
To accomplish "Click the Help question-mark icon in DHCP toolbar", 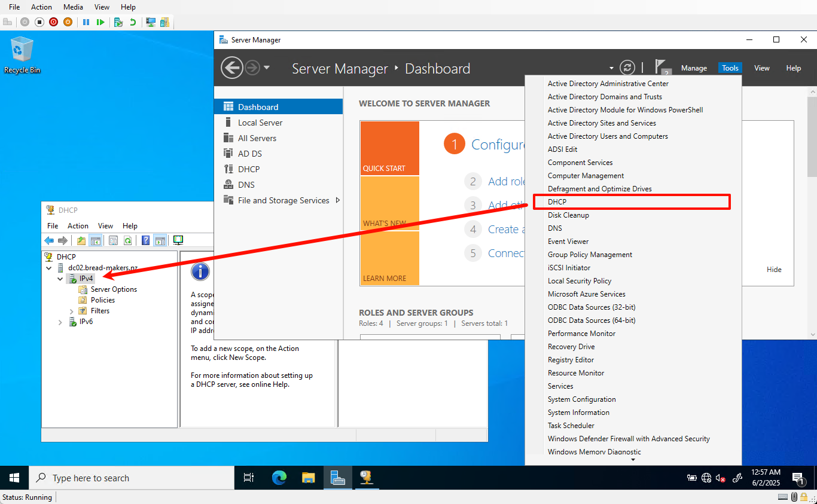I will pyautogui.click(x=145, y=240).
